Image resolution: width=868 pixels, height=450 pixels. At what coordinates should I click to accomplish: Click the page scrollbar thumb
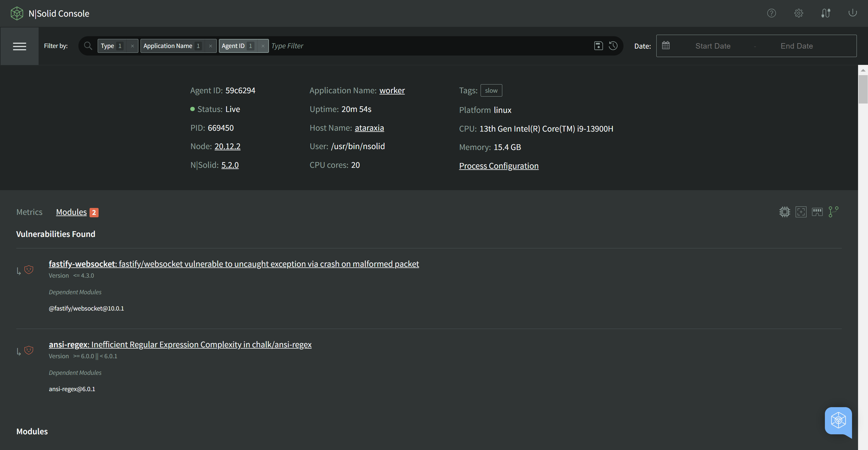tap(863, 89)
